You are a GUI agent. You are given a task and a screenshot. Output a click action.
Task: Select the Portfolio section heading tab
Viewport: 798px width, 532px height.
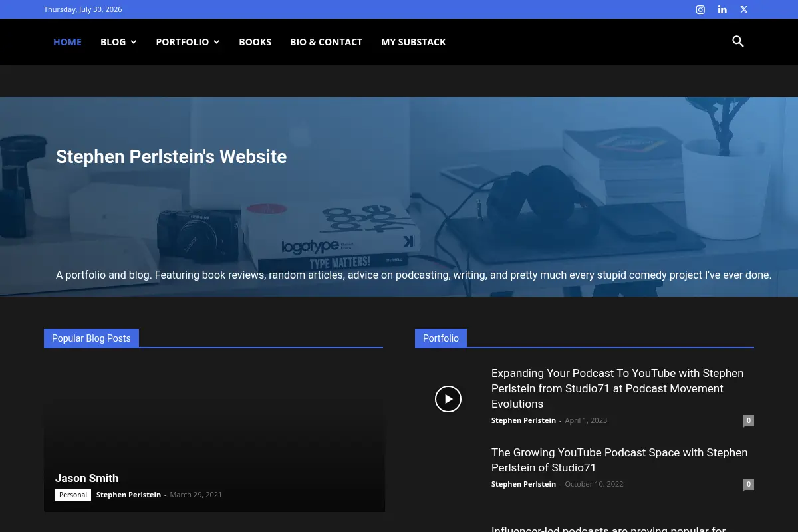(441, 338)
